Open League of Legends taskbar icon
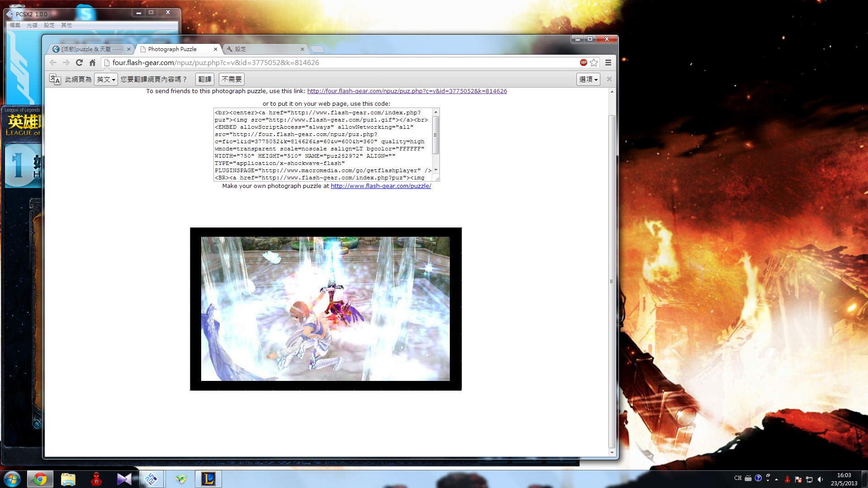Screen dimensions: 868x488 click(208, 479)
